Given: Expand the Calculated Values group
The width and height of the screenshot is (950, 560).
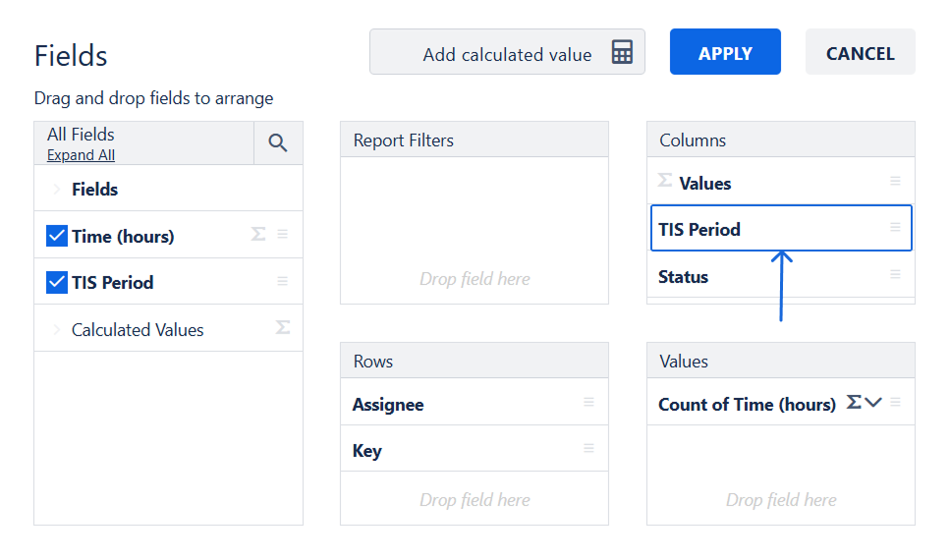Looking at the screenshot, I should (57, 330).
